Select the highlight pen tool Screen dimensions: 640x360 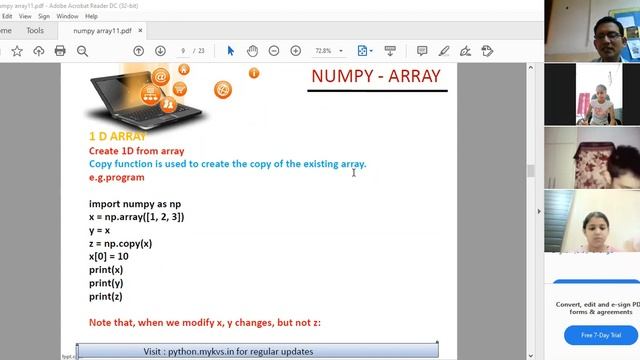tap(444, 51)
